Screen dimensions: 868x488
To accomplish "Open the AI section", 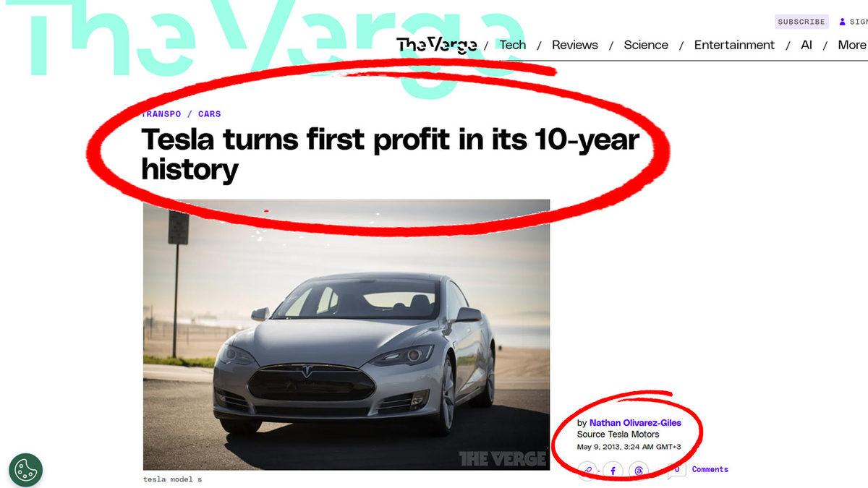I will [x=807, y=45].
